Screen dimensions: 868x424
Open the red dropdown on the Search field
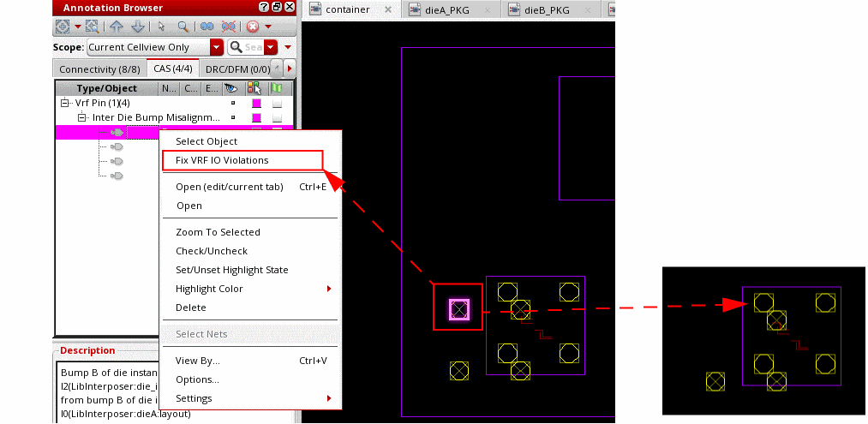click(x=271, y=47)
